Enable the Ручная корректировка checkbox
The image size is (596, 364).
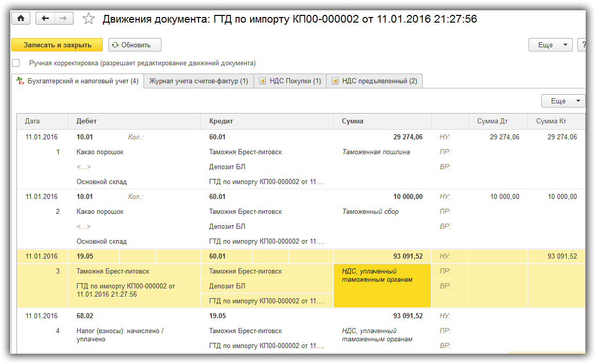[x=16, y=63]
